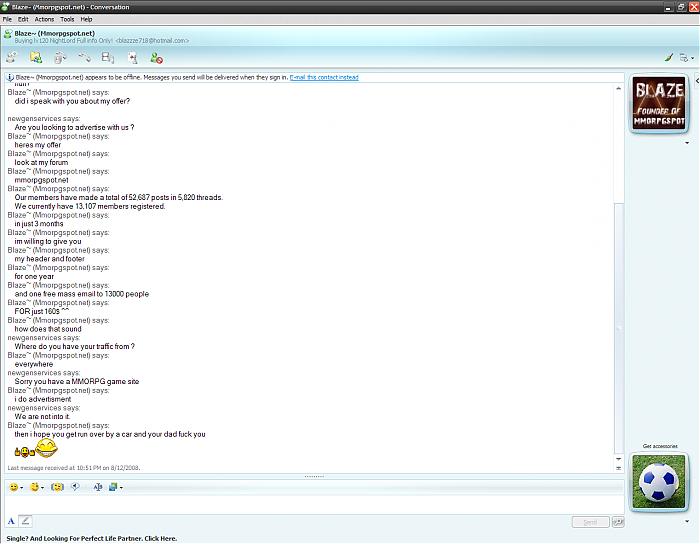Open the games list icon

[133, 58]
